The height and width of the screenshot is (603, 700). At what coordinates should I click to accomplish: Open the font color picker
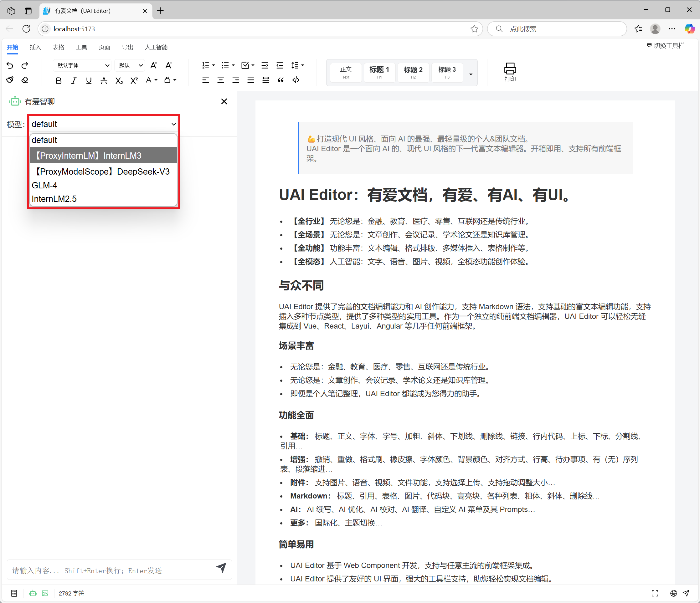(151, 80)
